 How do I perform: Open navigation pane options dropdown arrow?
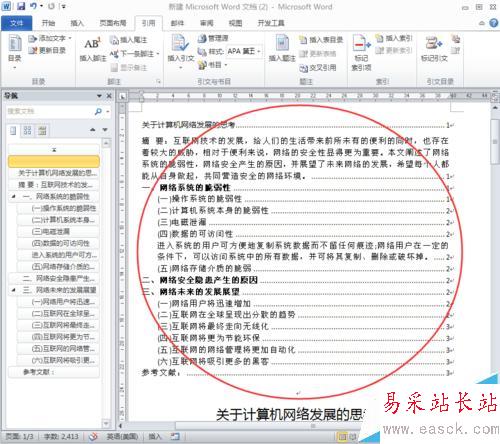(x=99, y=96)
